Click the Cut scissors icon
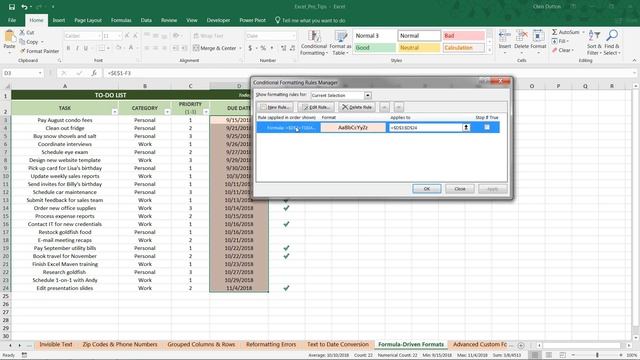640x360 pixels. tap(22, 32)
